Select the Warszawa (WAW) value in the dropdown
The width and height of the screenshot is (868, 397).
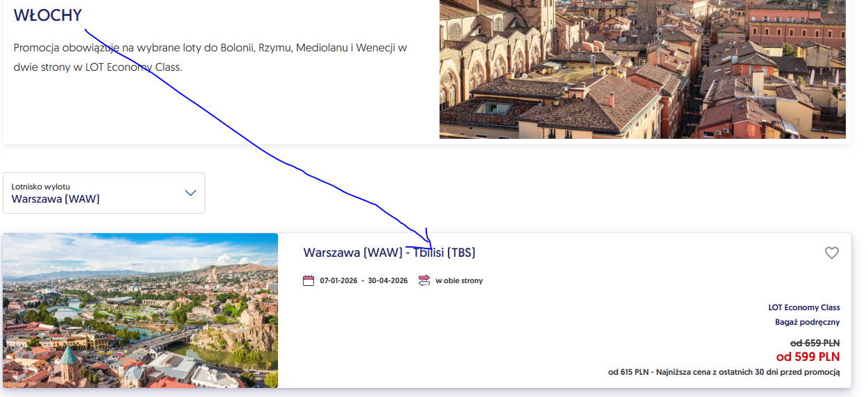click(55, 199)
